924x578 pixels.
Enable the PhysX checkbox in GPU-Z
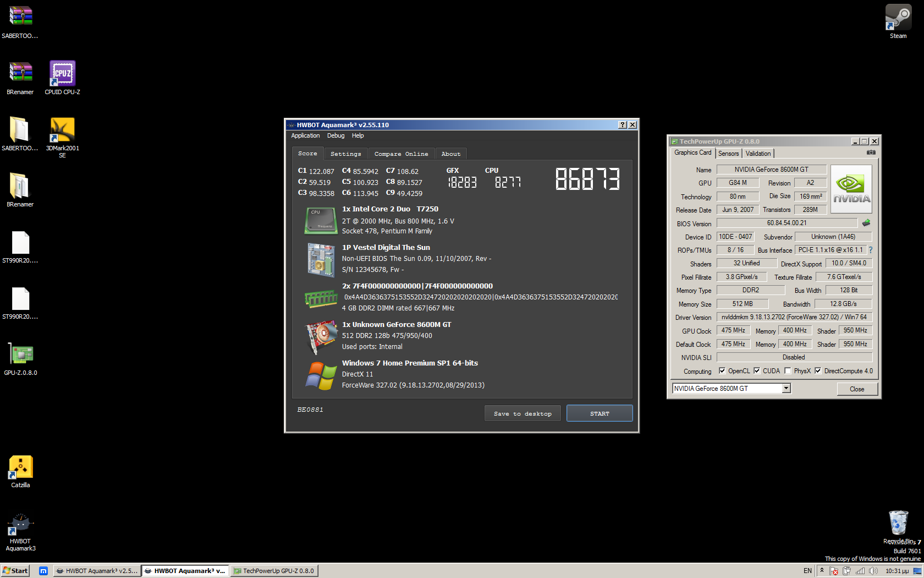[788, 370]
